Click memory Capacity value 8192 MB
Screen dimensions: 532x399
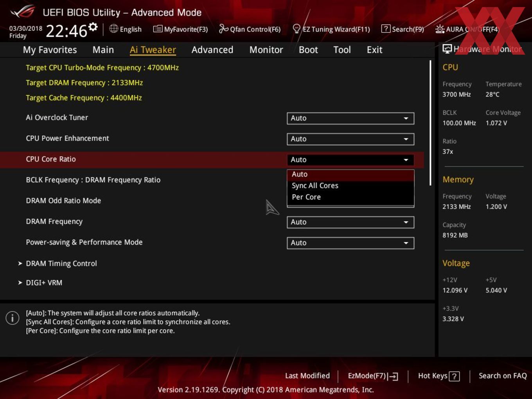(x=455, y=235)
